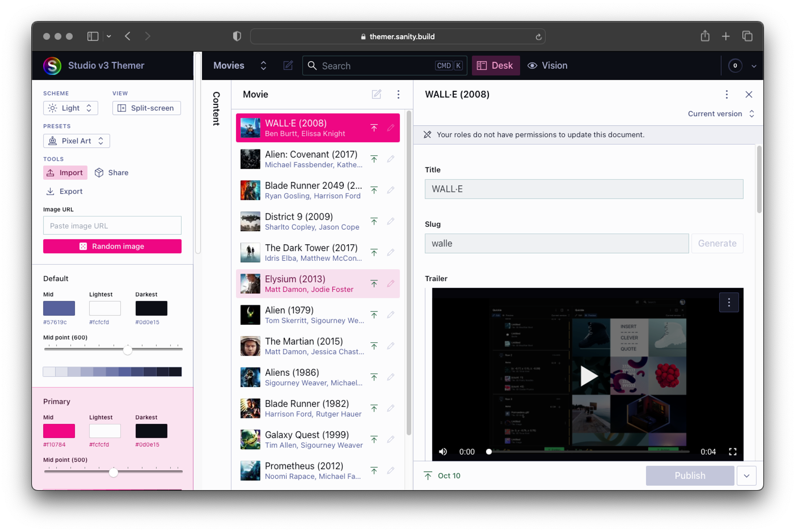Close the WALL·E document pane
The image size is (795, 532).
click(x=749, y=94)
